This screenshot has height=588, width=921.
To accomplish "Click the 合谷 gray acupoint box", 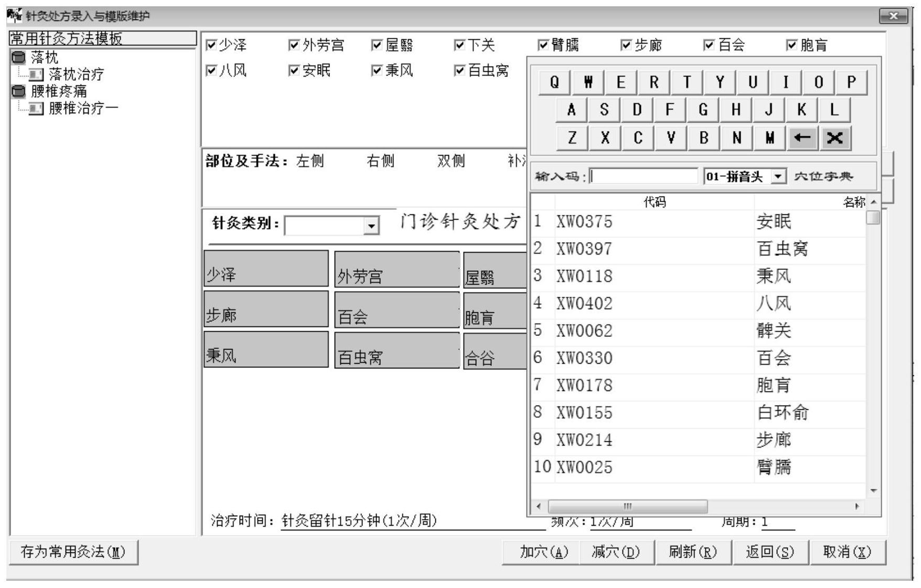I will 495,352.
